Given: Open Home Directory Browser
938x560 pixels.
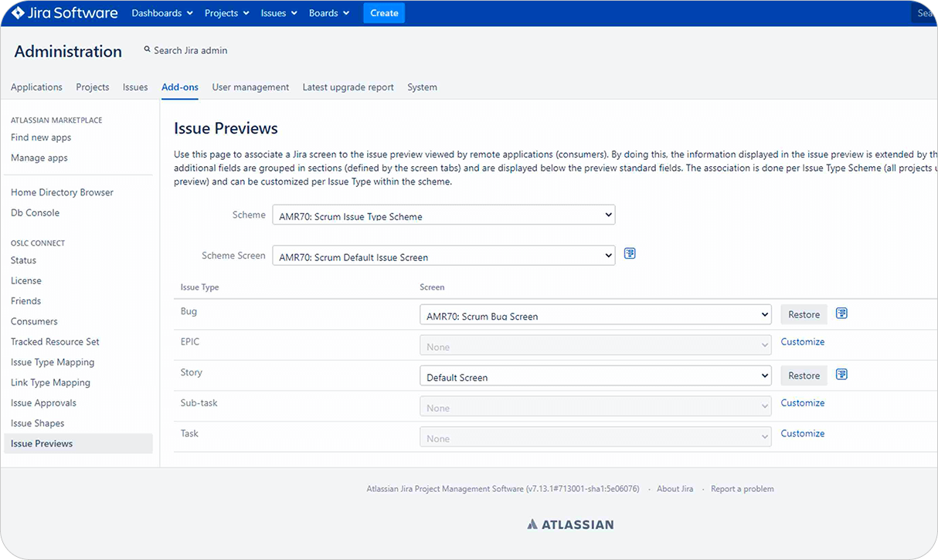Looking at the screenshot, I should click(62, 192).
